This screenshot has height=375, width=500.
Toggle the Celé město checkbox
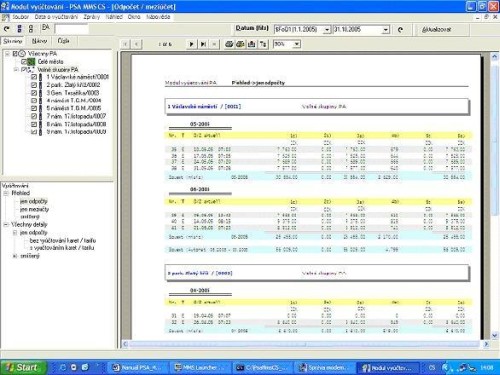[24, 62]
